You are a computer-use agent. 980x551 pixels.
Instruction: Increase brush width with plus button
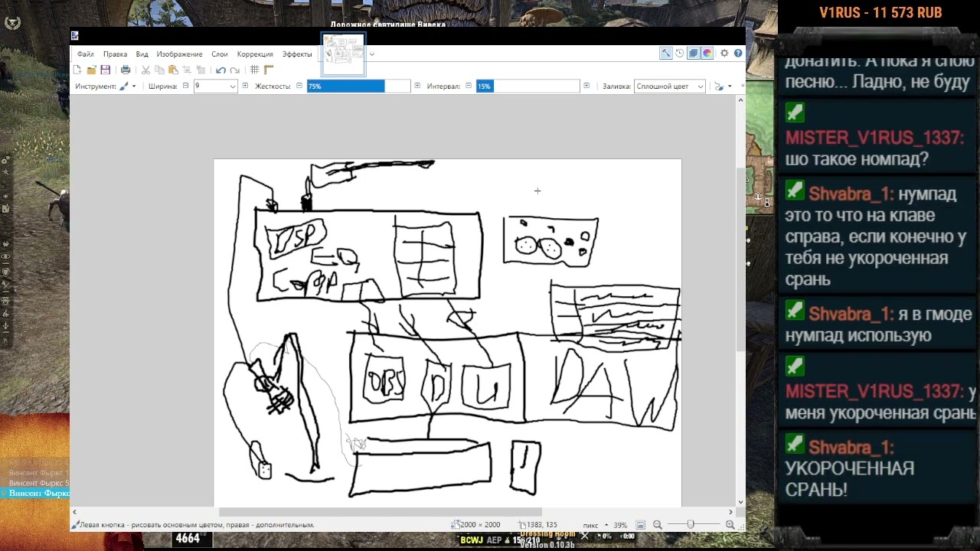[x=245, y=86]
